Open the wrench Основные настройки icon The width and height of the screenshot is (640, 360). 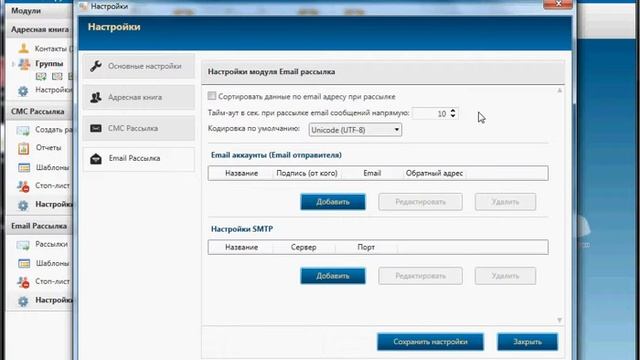coord(96,66)
